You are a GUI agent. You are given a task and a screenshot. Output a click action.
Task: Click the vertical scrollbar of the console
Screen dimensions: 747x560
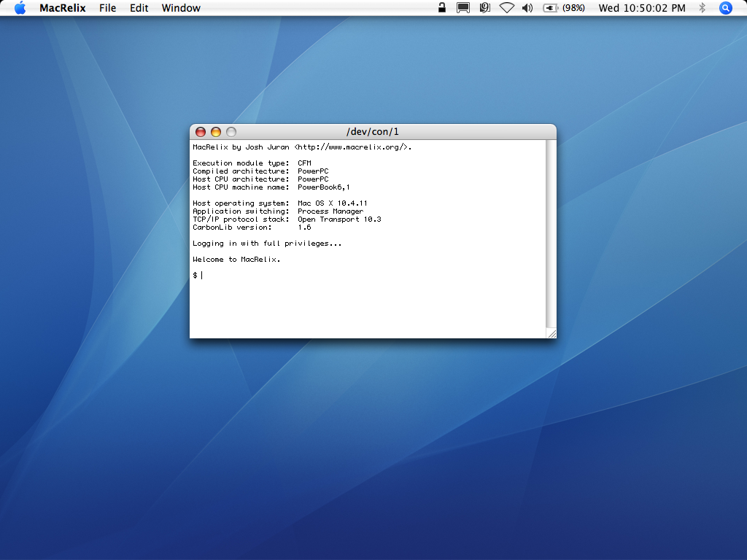551,234
